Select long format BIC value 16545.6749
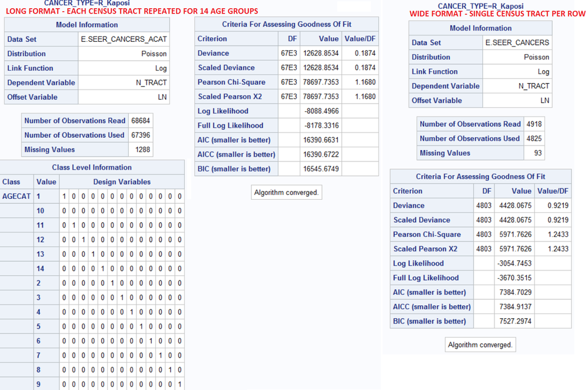 [x=321, y=169]
